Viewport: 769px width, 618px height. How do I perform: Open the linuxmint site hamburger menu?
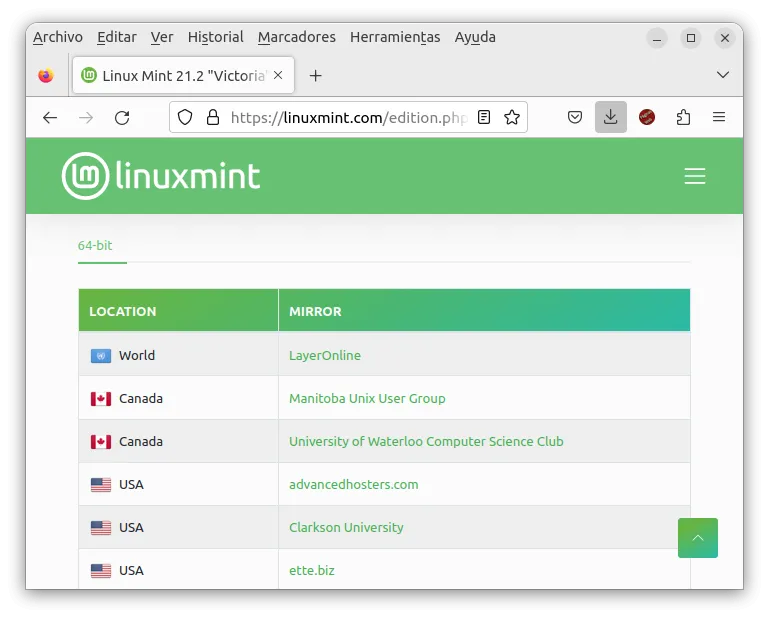point(695,176)
